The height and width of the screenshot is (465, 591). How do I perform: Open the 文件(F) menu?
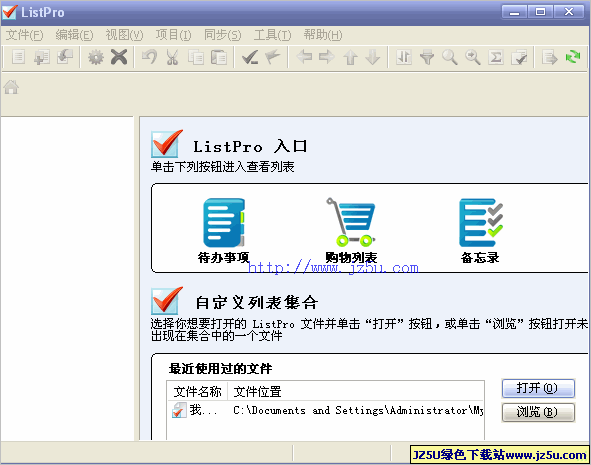[x=24, y=35]
